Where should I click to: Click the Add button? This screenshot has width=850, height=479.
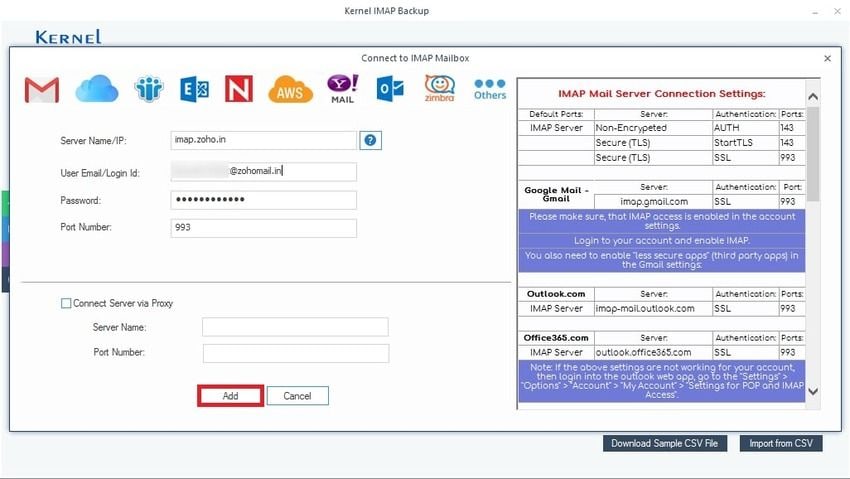click(x=230, y=396)
